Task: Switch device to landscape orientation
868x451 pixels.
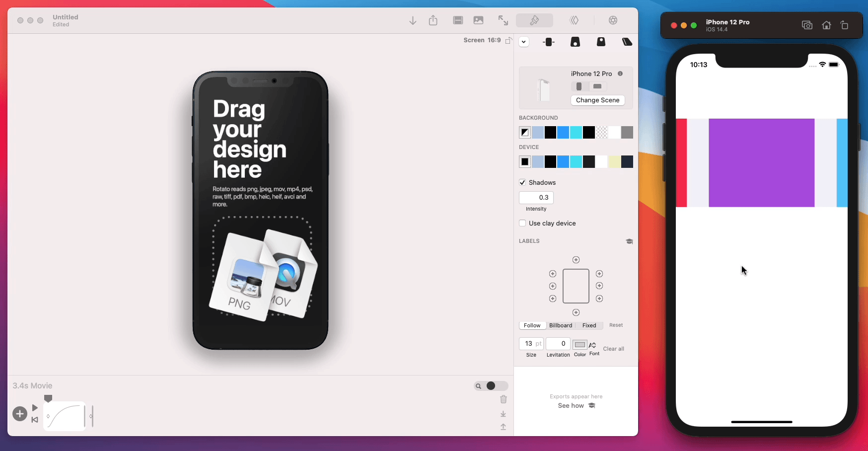Action: click(597, 86)
